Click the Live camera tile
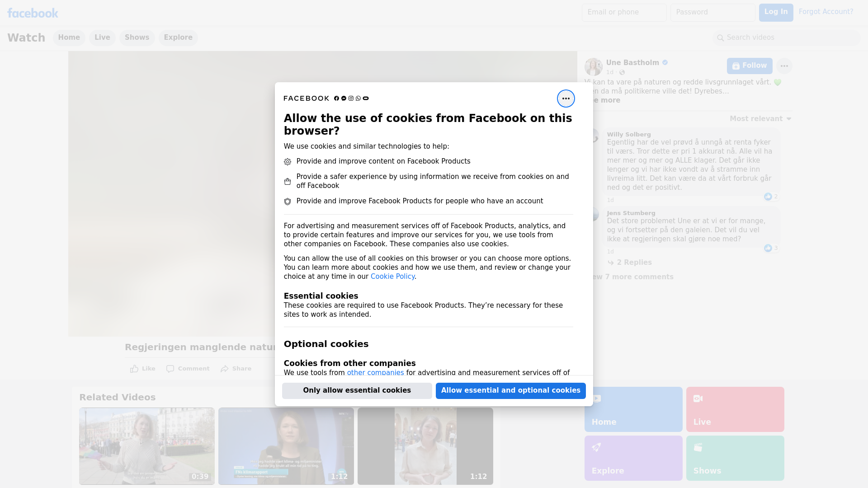868x488 pixels. [735, 409]
